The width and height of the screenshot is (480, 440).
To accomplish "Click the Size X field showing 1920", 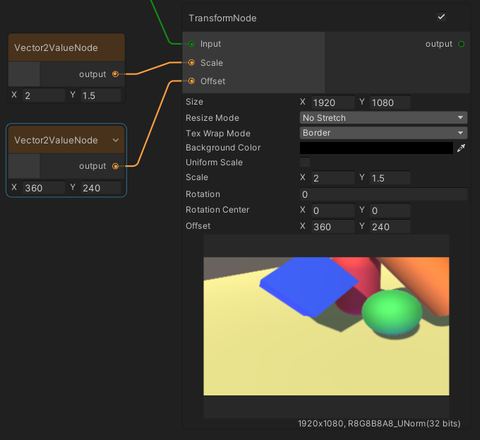I will 333,103.
